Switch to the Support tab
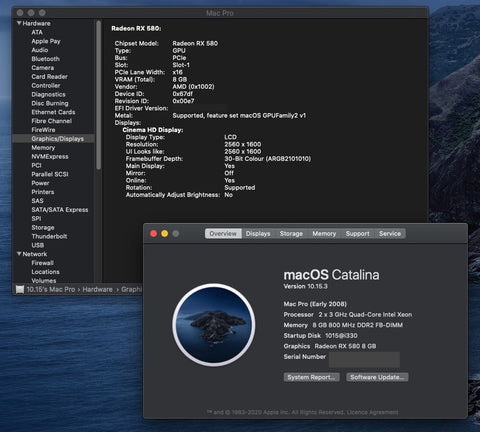 (x=357, y=234)
